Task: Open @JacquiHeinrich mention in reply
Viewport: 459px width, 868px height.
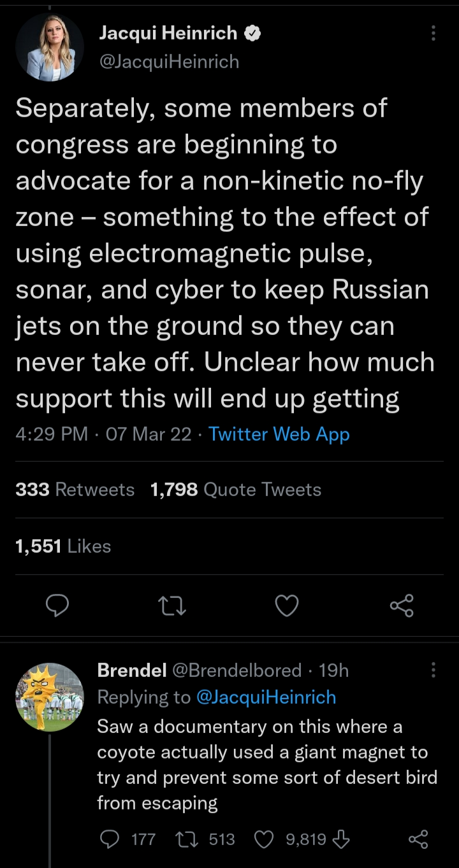Action: pyautogui.click(x=266, y=697)
